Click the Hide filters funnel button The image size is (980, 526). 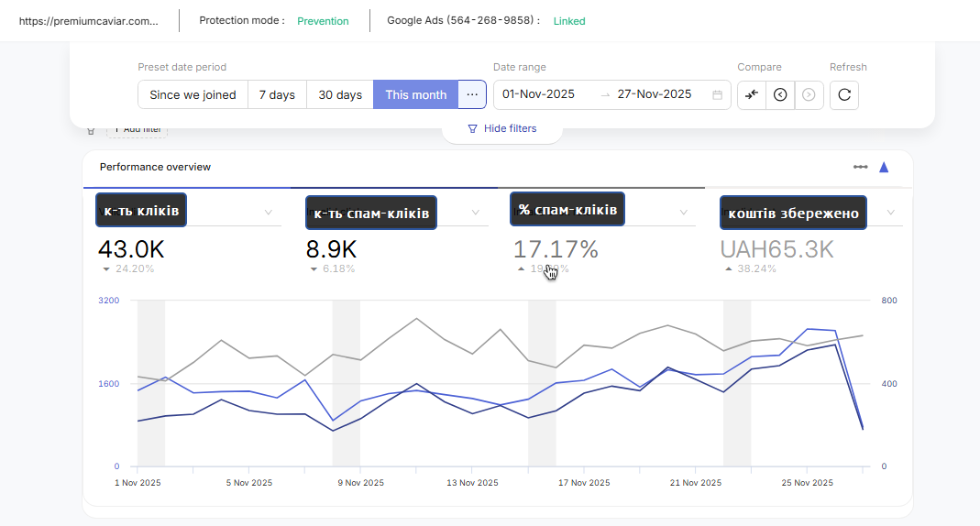(x=501, y=129)
